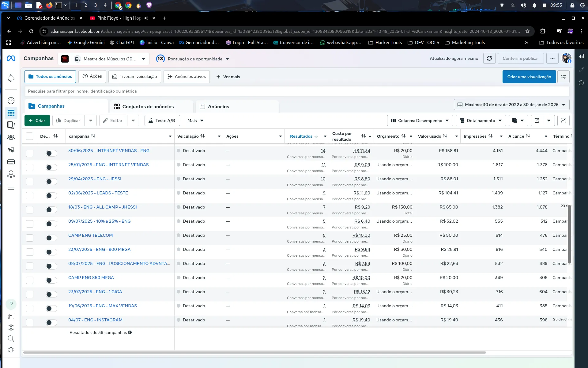
Task: Click the reports icon button in toolbar
Action: [x=518, y=121]
